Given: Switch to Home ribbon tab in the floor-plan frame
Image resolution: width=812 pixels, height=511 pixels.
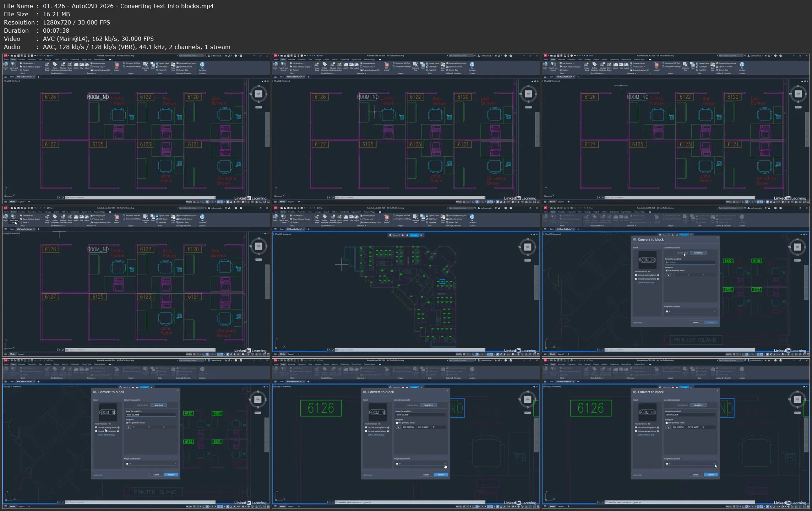Looking at the screenshot, I should (x=276, y=212).
